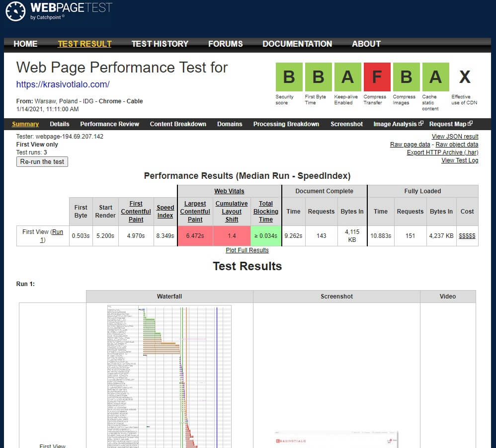The height and width of the screenshot is (448, 496).
Task: Click the Cache static content A grade
Action: click(x=435, y=77)
